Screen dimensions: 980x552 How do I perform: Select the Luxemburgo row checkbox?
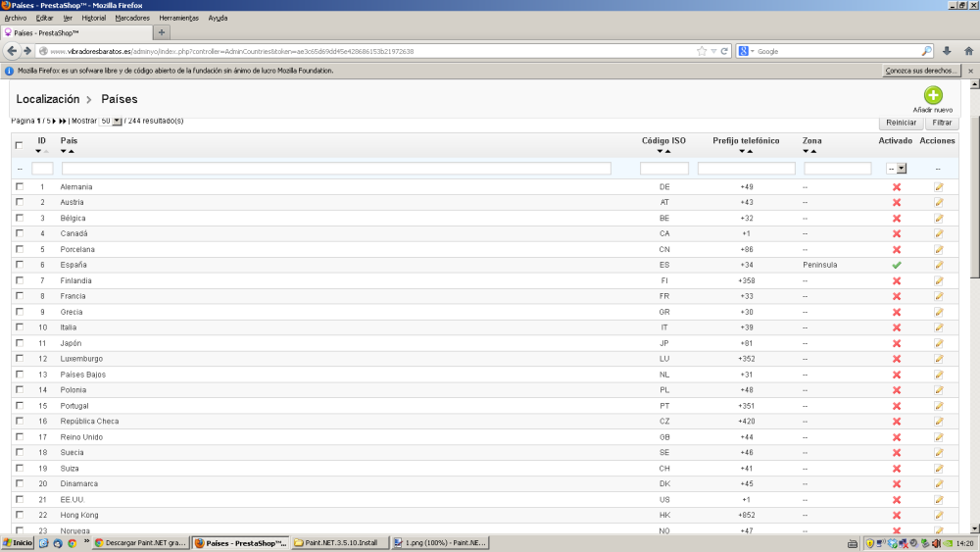pos(20,358)
